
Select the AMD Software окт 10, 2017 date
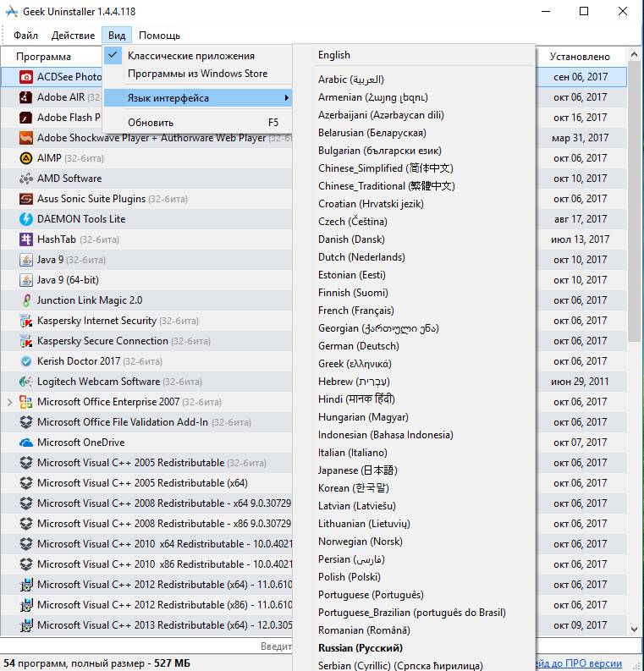580,179
